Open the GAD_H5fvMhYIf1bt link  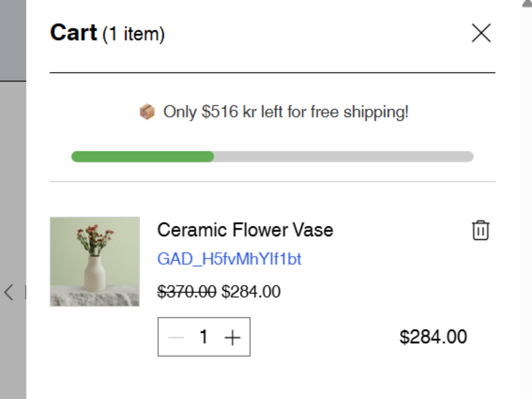(x=229, y=259)
